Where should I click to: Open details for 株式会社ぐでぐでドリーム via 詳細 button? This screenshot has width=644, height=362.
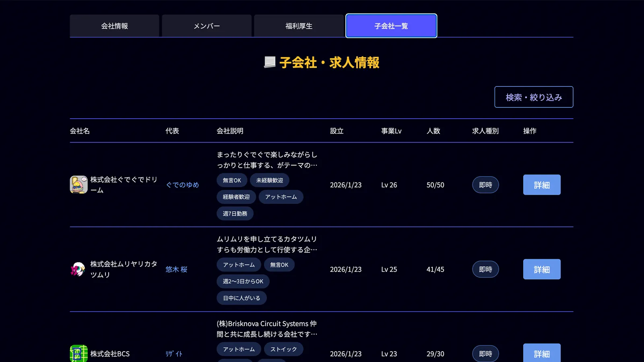click(542, 185)
